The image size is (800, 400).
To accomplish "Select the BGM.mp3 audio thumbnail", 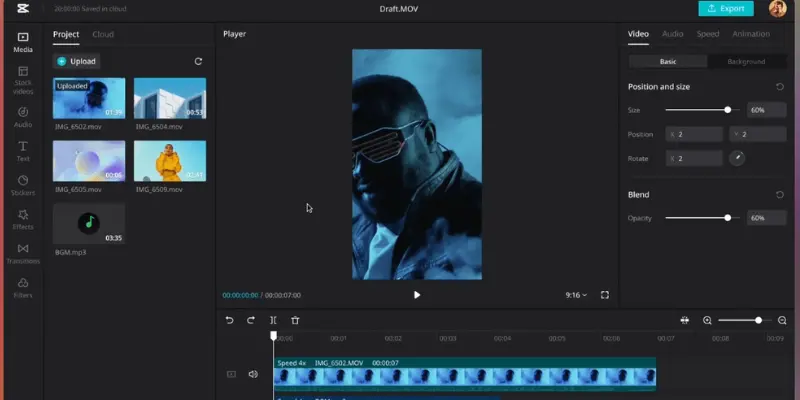I will pyautogui.click(x=89, y=223).
